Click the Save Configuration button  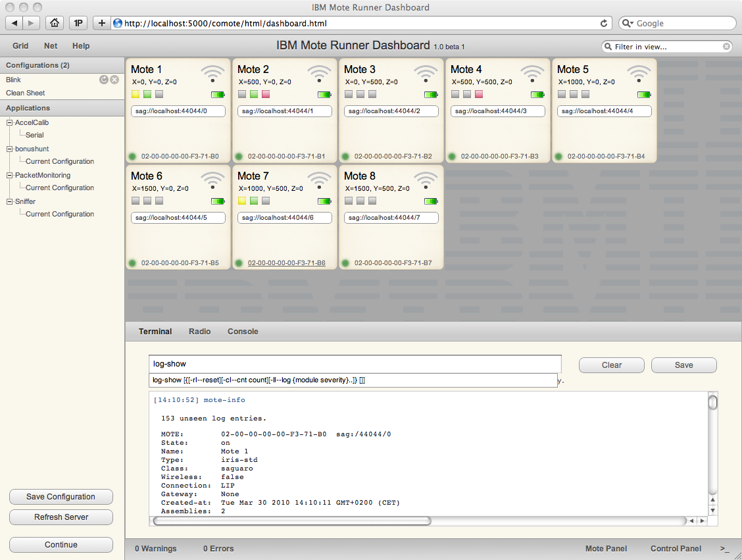pyautogui.click(x=61, y=497)
